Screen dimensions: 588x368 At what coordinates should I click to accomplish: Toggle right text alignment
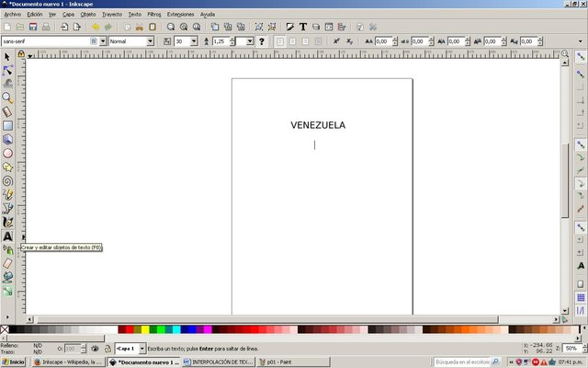305,41
